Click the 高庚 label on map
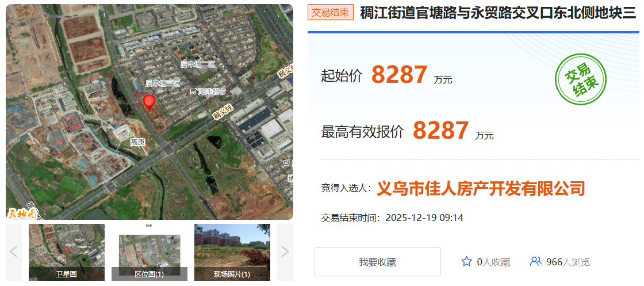The height and width of the screenshot is (286, 644). [138, 142]
